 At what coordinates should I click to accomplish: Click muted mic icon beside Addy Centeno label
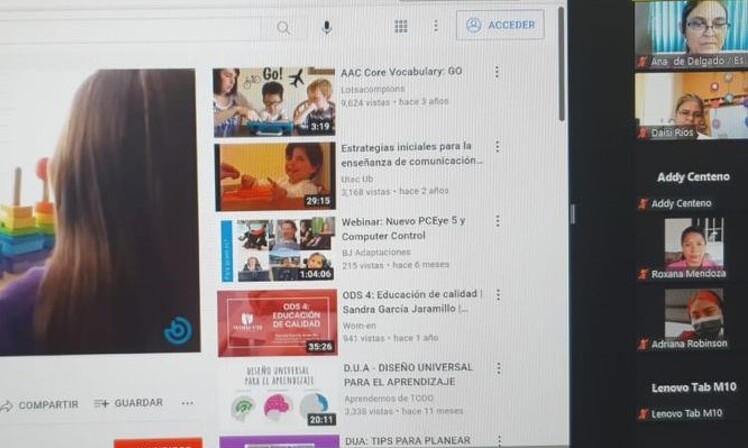click(x=643, y=204)
